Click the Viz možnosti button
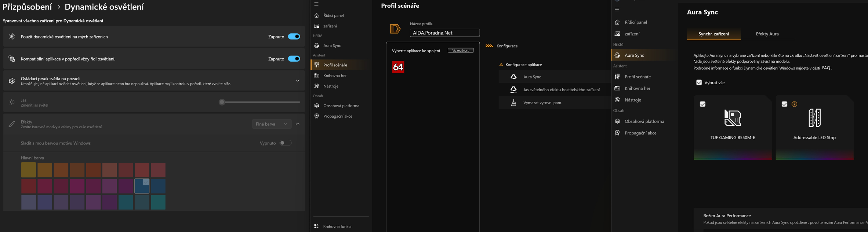The width and height of the screenshot is (868, 232). point(461,51)
